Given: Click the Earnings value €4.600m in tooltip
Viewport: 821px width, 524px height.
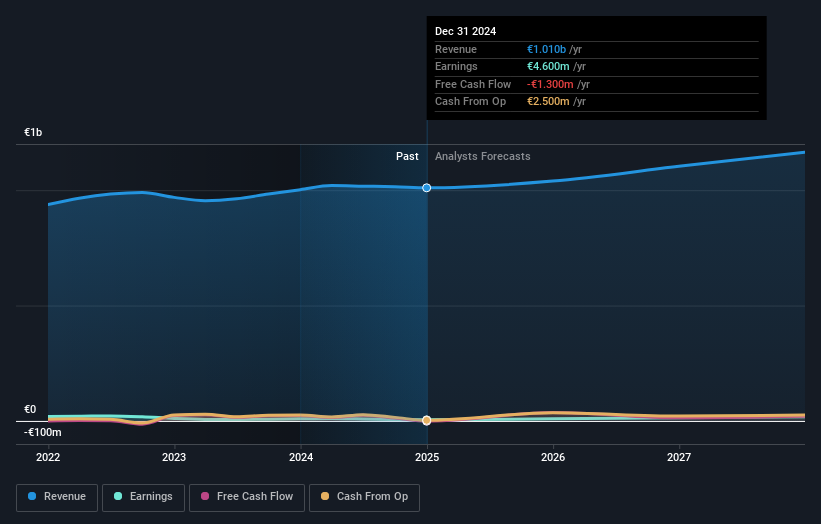Looking at the screenshot, I should [x=548, y=66].
